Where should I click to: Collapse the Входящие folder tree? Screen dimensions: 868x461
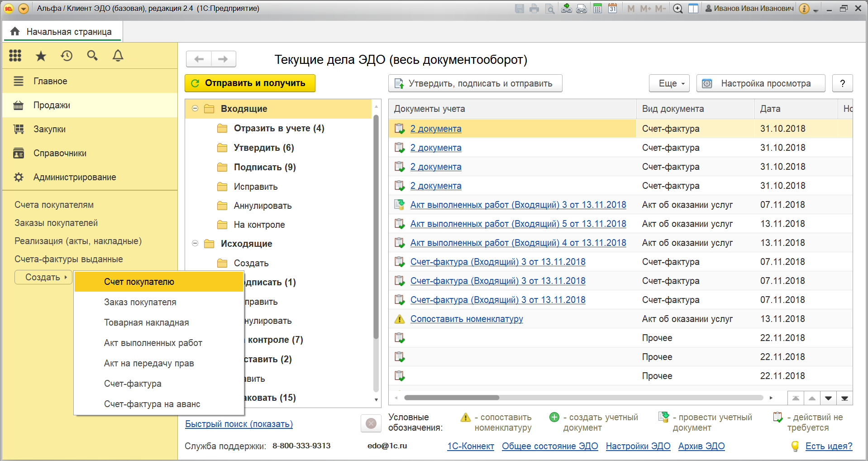point(195,109)
